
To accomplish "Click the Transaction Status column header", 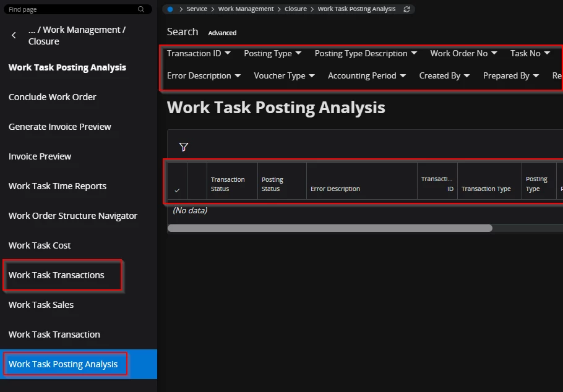I will point(232,181).
